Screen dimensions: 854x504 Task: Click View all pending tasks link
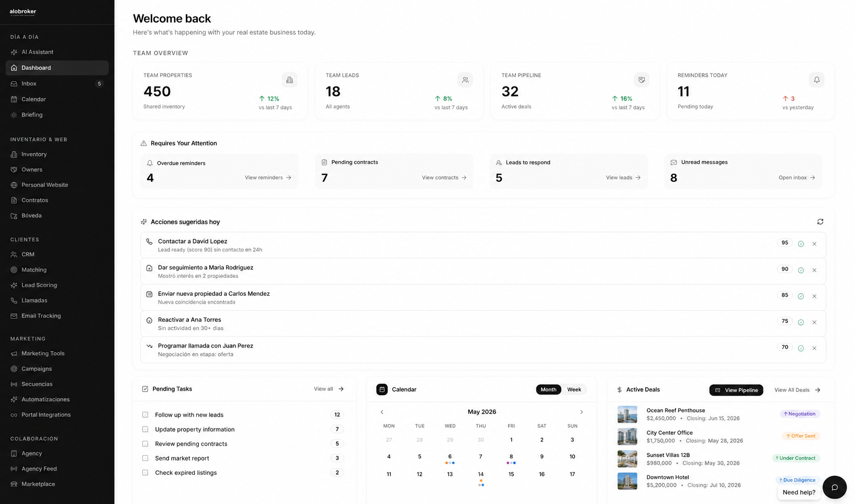[x=329, y=389]
